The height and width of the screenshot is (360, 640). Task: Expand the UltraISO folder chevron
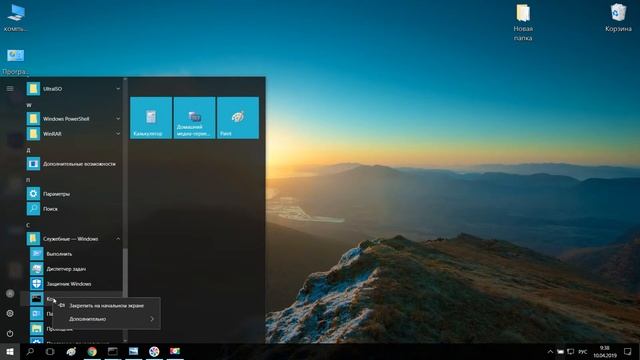coord(118,89)
